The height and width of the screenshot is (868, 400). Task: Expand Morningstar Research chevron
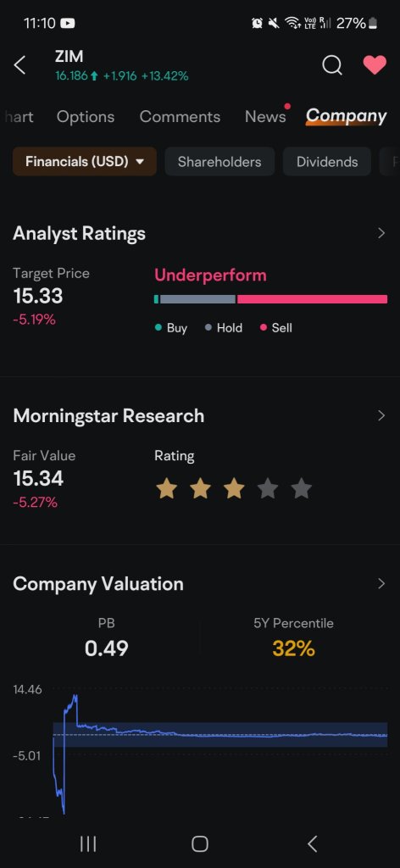(x=381, y=415)
